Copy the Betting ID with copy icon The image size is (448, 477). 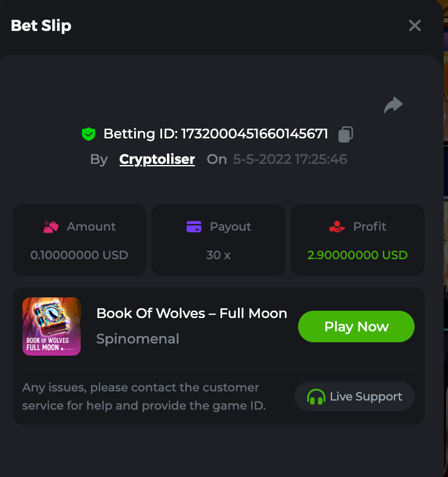point(345,134)
